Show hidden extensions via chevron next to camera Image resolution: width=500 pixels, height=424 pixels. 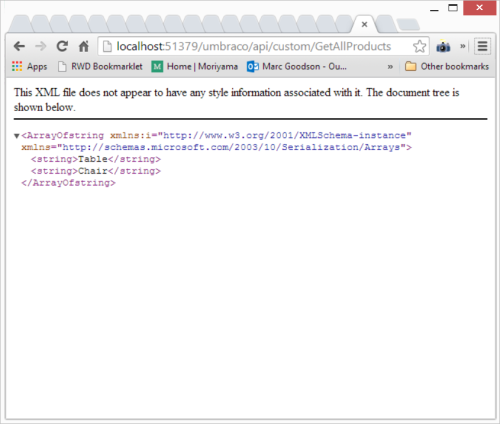tap(463, 46)
